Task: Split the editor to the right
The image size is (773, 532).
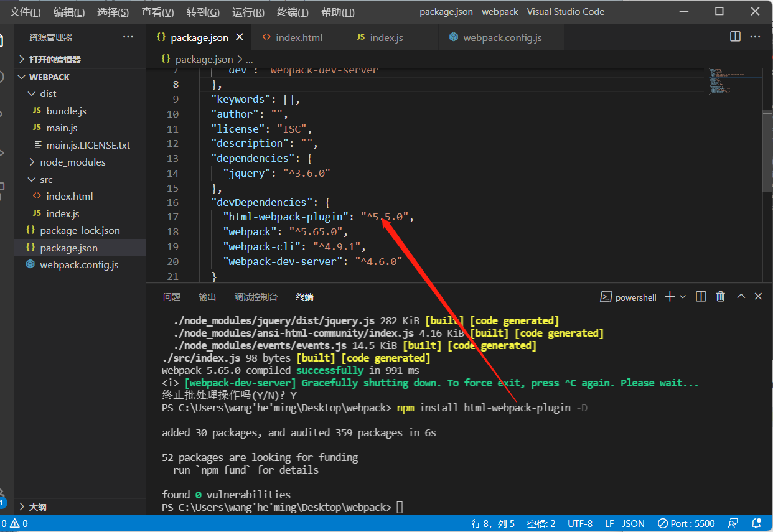Action: [x=735, y=37]
